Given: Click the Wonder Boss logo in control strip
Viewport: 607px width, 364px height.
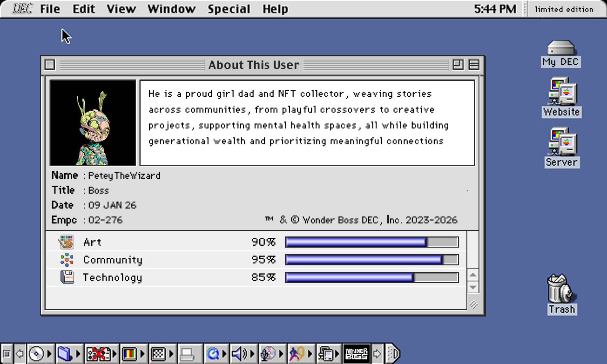Looking at the screenshot, I should tap(356, 354).
